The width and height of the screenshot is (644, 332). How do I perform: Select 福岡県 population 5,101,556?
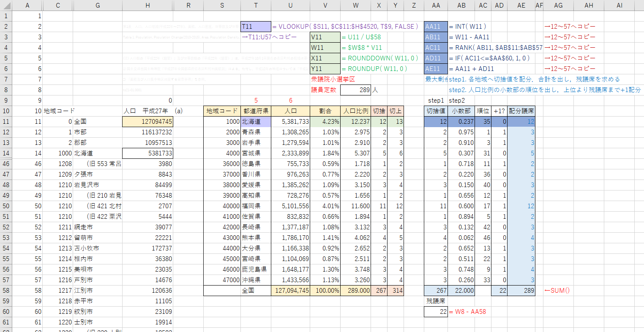(290, 206)
